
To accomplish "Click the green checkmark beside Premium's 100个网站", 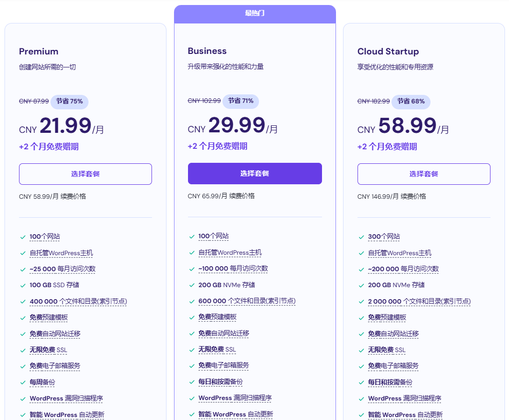I will (x=23, y=236).
